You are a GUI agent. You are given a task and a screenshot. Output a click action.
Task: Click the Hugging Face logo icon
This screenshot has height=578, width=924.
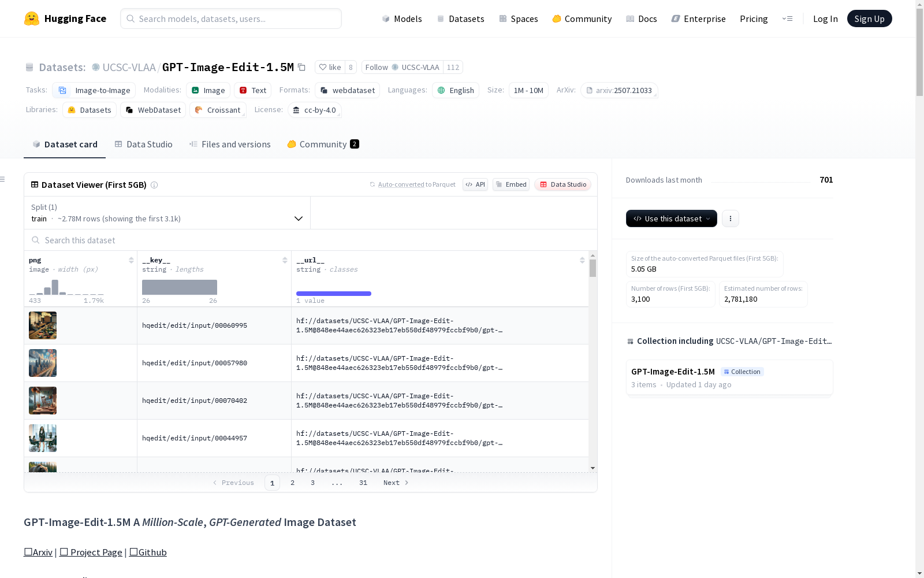tap(32, 18)
